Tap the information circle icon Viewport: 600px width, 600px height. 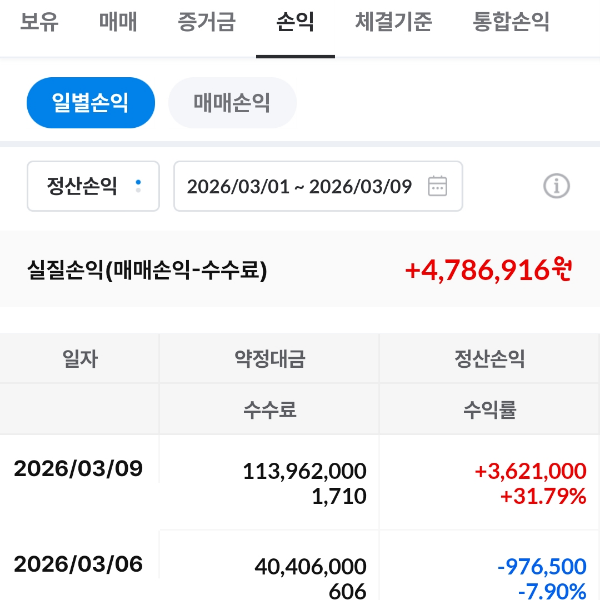click(556, 186)
